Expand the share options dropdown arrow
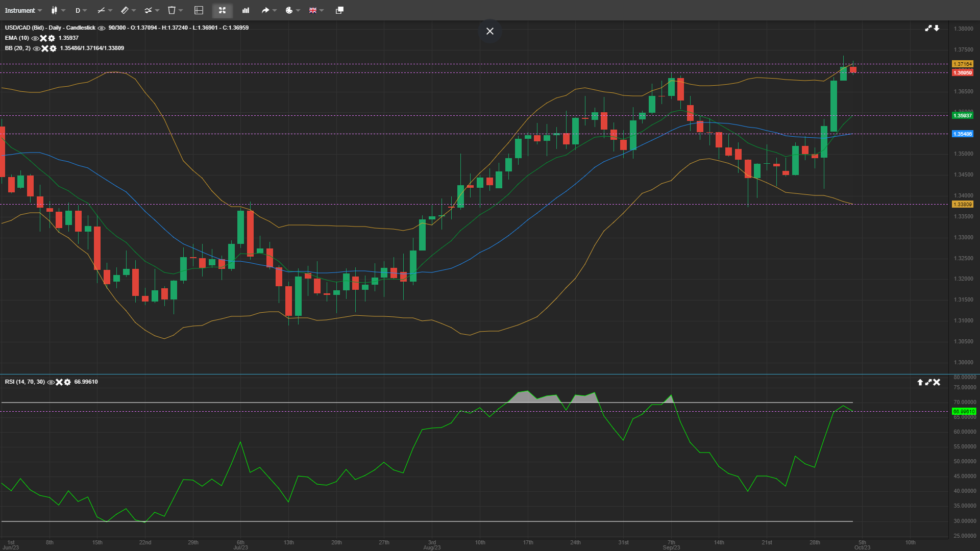 coord(275,10)
